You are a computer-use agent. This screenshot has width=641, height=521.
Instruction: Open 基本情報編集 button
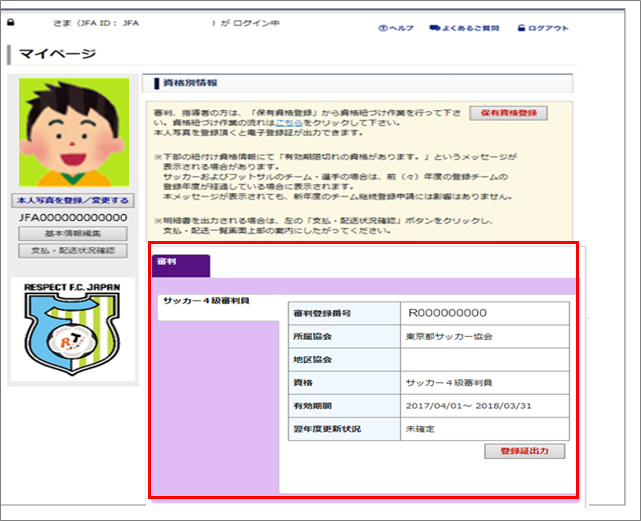[73, 234]
